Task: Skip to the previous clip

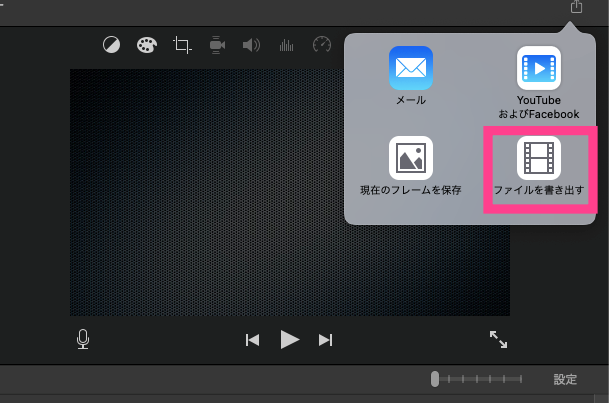Action: (253, 340)
